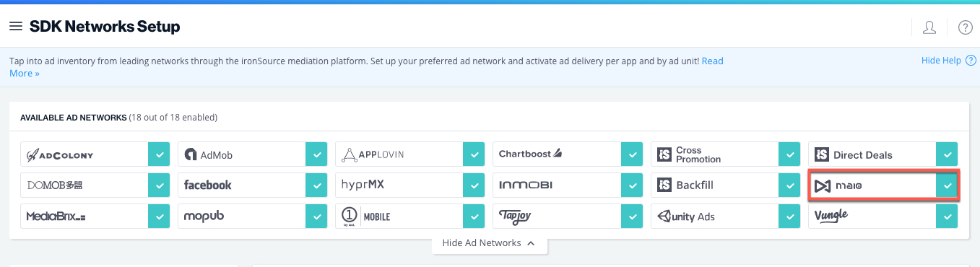
Task: Click the Available Ad Networks heading
Action: tap(73, 117)
